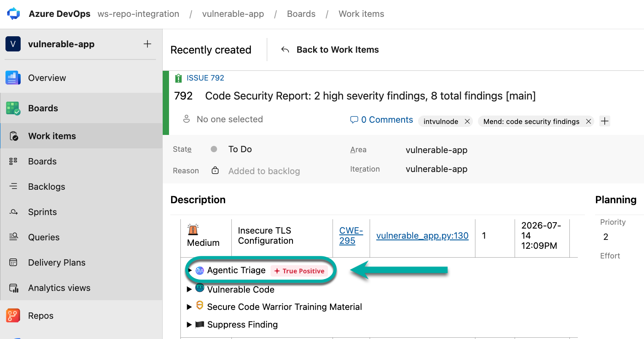Click the True Positive badge
644x339 pixels.
(299, 271)
